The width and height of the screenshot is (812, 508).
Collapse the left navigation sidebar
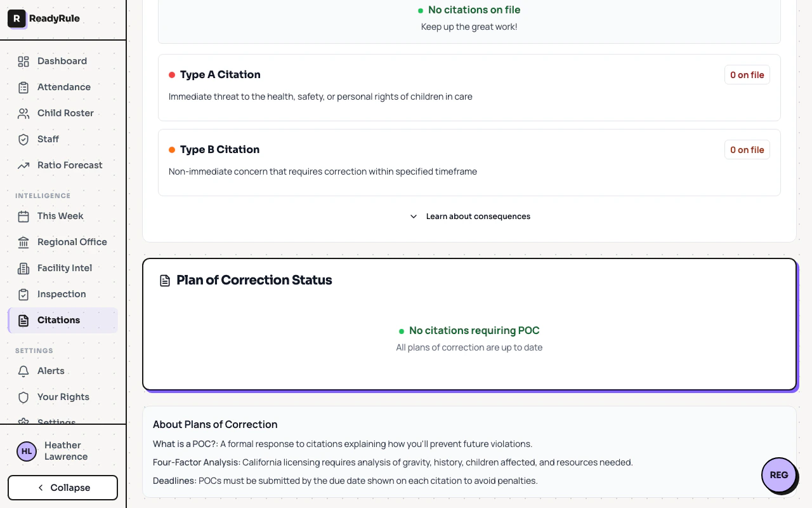pyautogui.click(x=62, y=487)
